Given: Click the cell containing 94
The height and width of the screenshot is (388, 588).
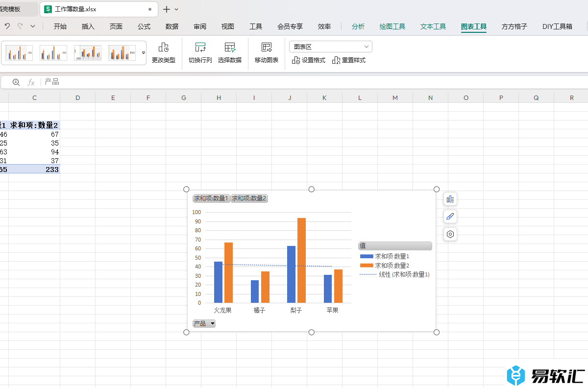Looking at the screenshot, I should click(x=34, y=152).
